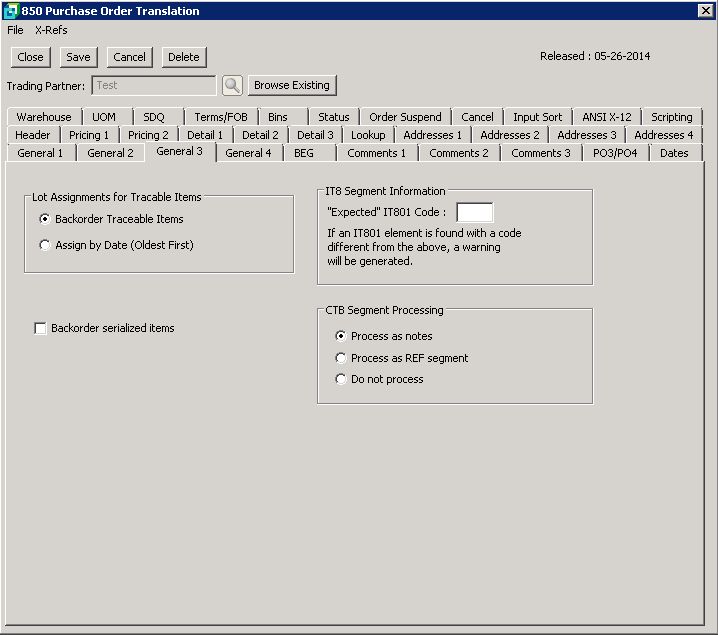The image size is (718, 635).
Task: Click the application icon in the title bar
Action: tap(11, 11)
